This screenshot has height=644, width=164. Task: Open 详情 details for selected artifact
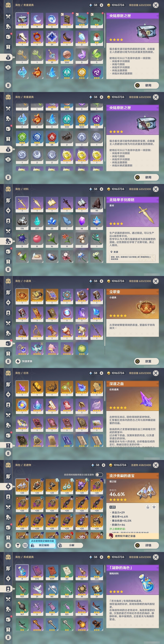coord(146,545)
